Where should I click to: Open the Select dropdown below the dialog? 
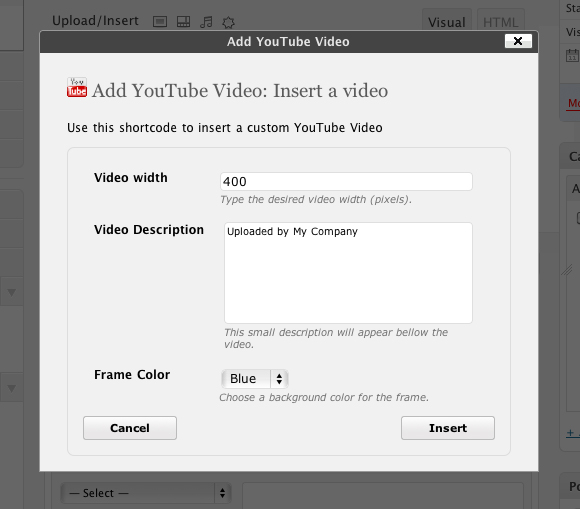(x=146, y=493)
